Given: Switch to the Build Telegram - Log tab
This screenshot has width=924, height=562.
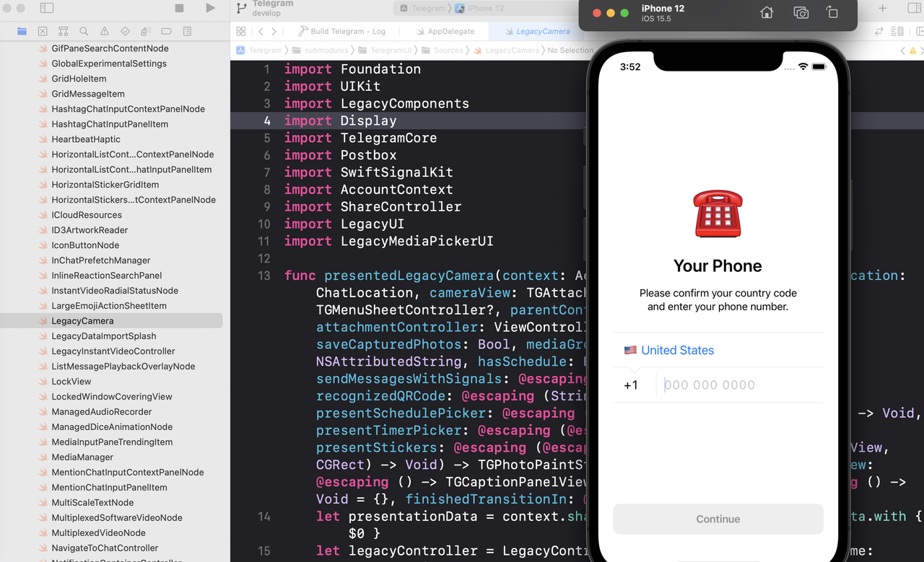Looking at the screenshot, I should point(342,31).
